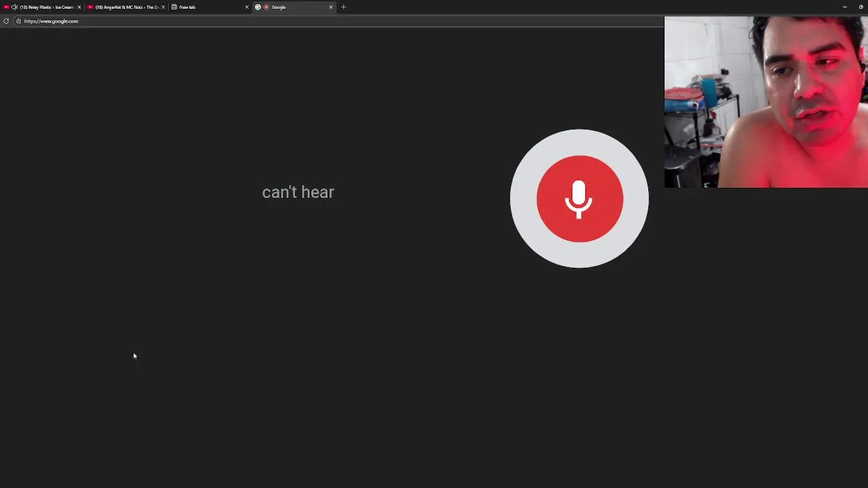Click the lock site info icon
868x488 pixels.
coord(18,21)
